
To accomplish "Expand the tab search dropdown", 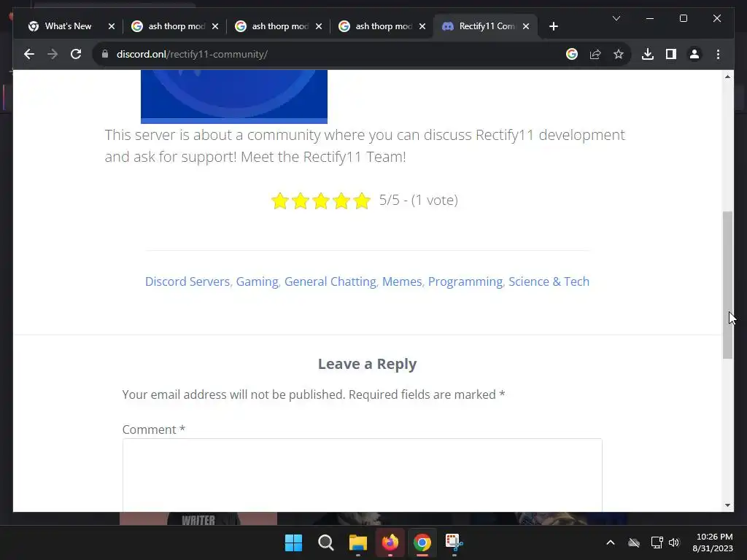I will click(616, 18).
